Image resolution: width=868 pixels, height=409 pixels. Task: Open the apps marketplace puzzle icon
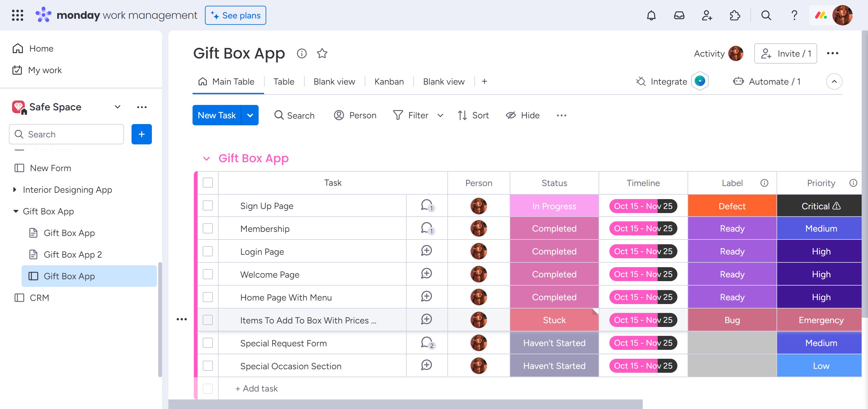click(x=735, y=16)
